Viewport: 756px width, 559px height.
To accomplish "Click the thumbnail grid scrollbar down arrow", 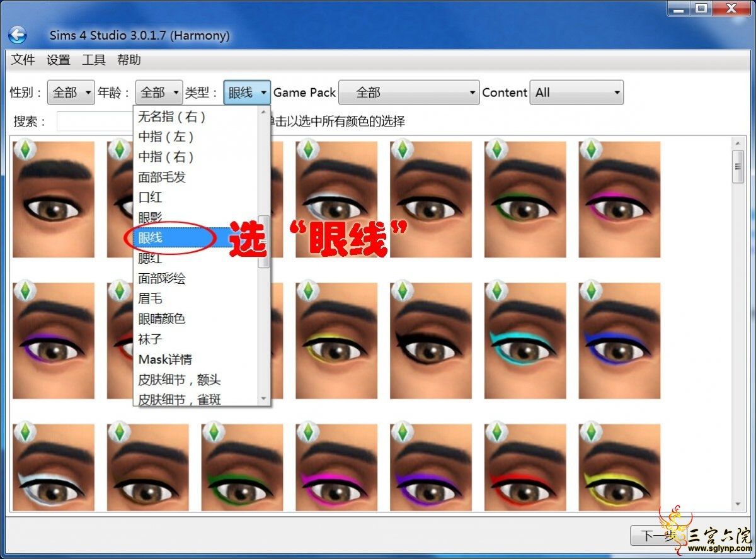I will point(738,504).
